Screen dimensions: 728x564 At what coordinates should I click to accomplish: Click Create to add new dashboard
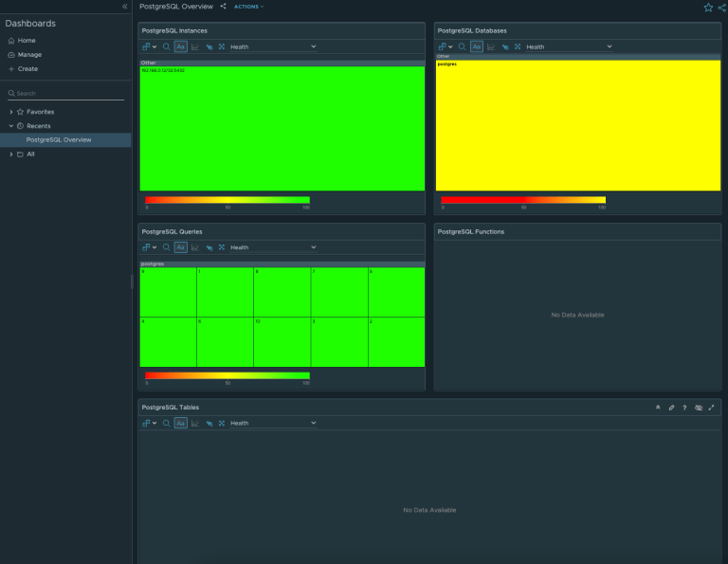click(x=27, y=69)
